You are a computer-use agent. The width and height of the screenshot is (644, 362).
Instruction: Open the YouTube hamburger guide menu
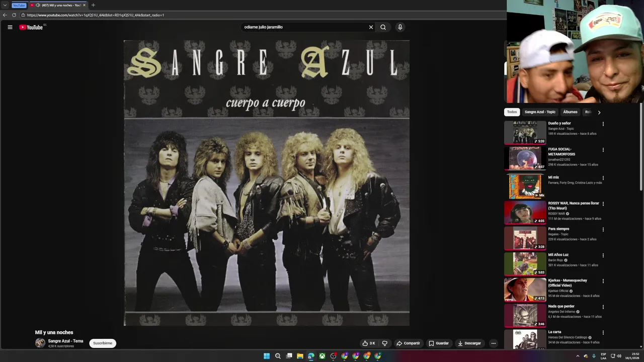(10, 27)
